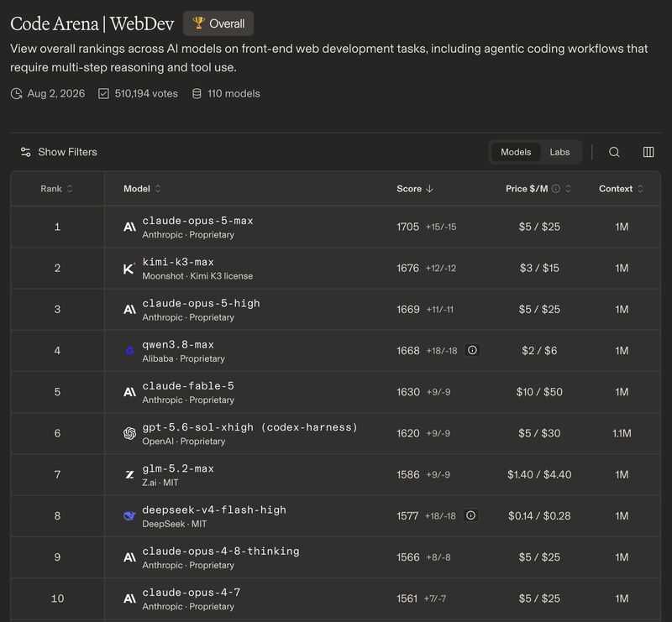The height and width of the screenshot is (622, 672).
Task: Click 510,194 votes text
Action: click(x=146, y=94)
